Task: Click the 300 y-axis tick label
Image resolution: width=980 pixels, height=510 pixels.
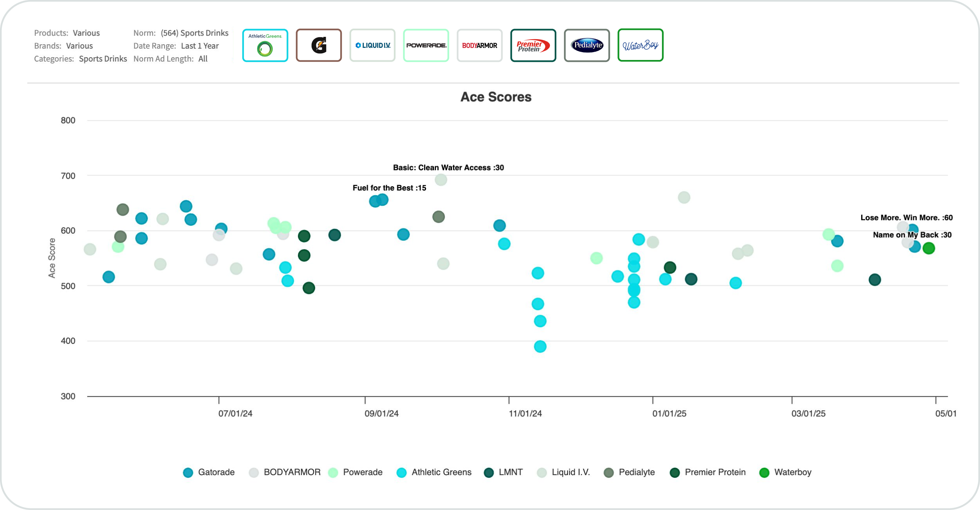Action: (68, 396)
